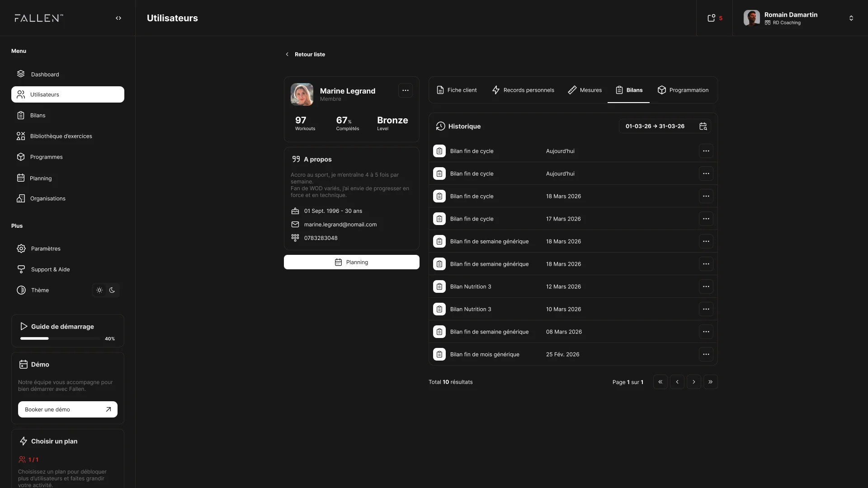
Task: Go to the first page double-chevron
Action: 660,382
